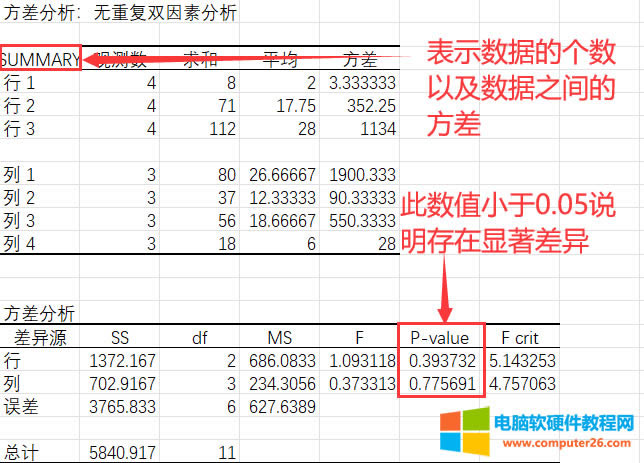The height and width of the screenshot is (463, 644).
Task: Click the P-value cell 0.775691
Action: click(x=442, y=384)
